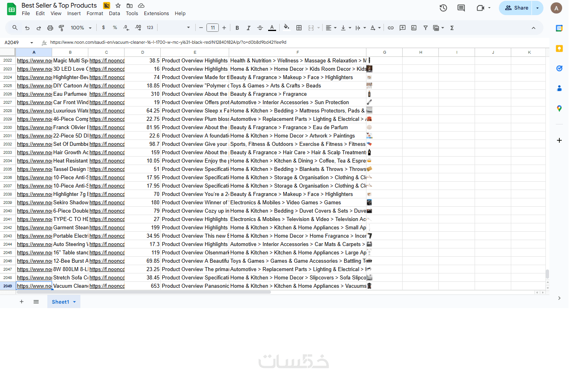Insert a chart
The image size is (588, 376).
(414, 28)
